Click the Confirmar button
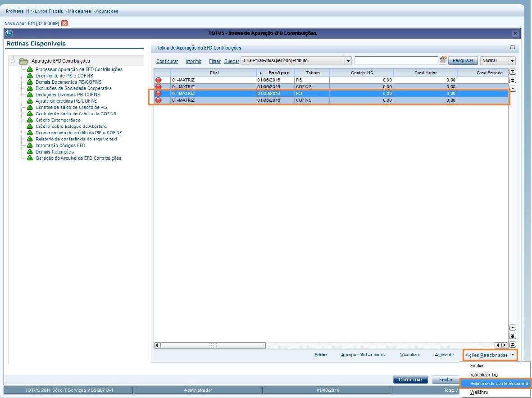Image resolution: width=532 pixels, height=398 pixels. 410,380
